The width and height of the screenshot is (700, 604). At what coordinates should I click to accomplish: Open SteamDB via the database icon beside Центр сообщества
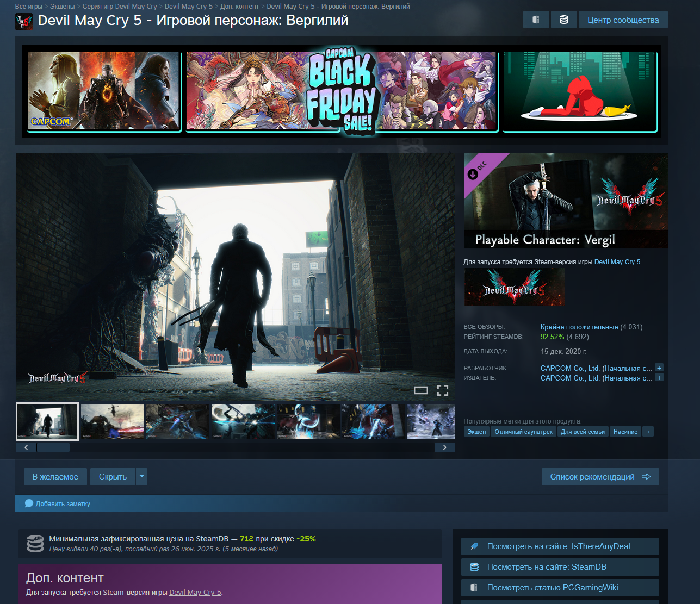pos(564,20)
